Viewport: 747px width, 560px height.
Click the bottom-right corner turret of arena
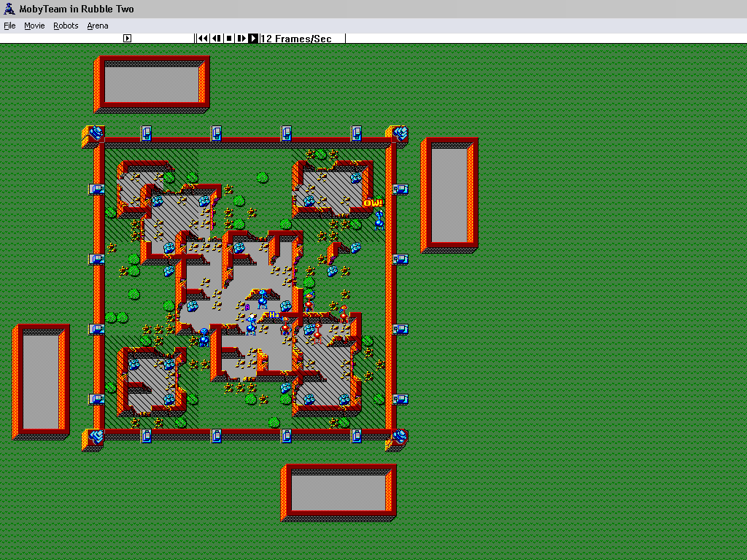click(398, 437)
